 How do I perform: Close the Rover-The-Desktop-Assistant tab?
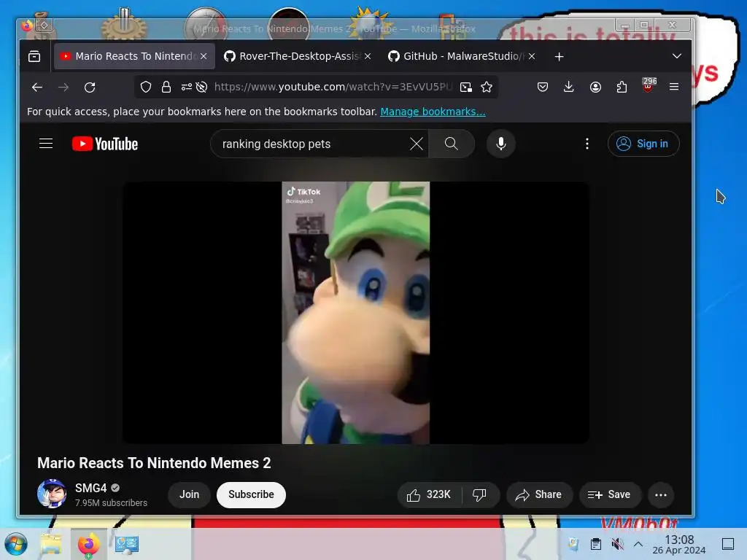coord(368,56)
